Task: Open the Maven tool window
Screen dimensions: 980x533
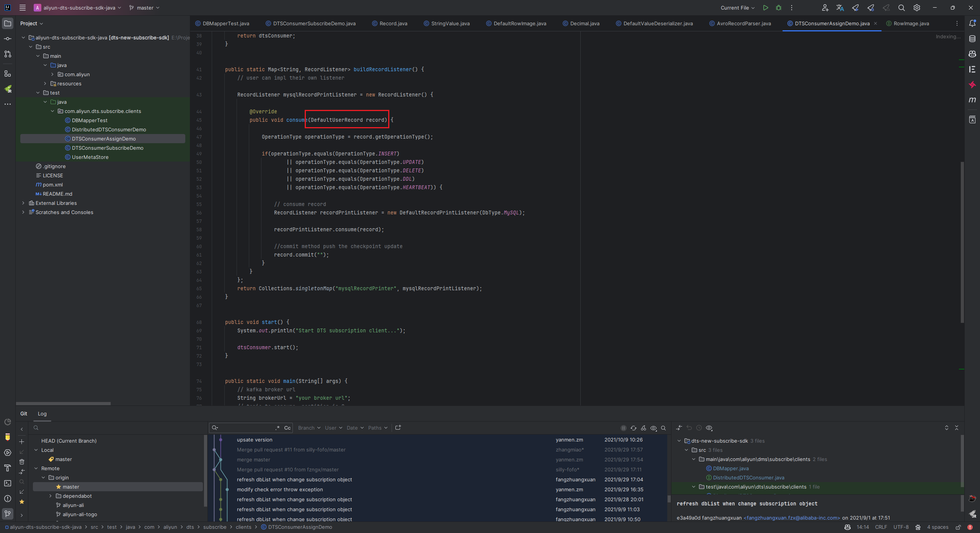Action: pos(972,100)
